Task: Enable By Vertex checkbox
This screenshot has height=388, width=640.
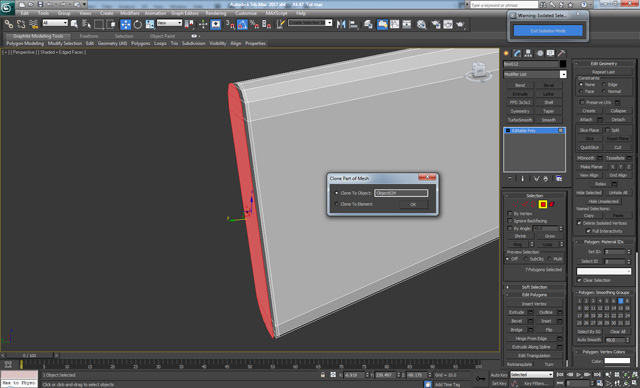Action: 510,213
